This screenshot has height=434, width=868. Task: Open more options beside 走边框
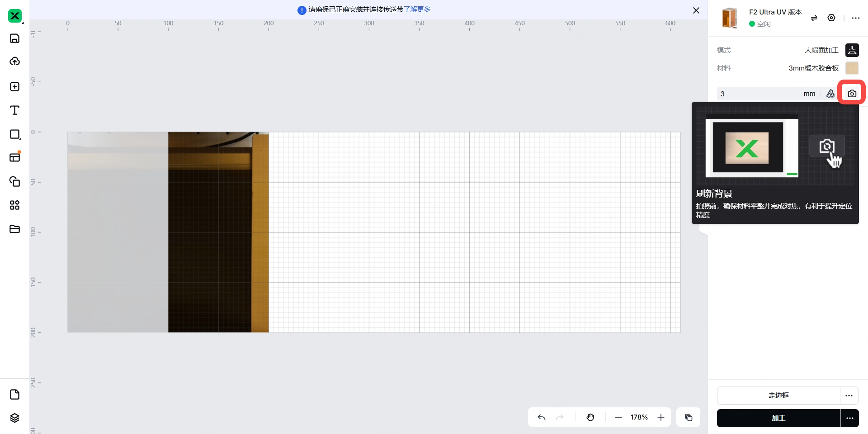coord(849,396)
